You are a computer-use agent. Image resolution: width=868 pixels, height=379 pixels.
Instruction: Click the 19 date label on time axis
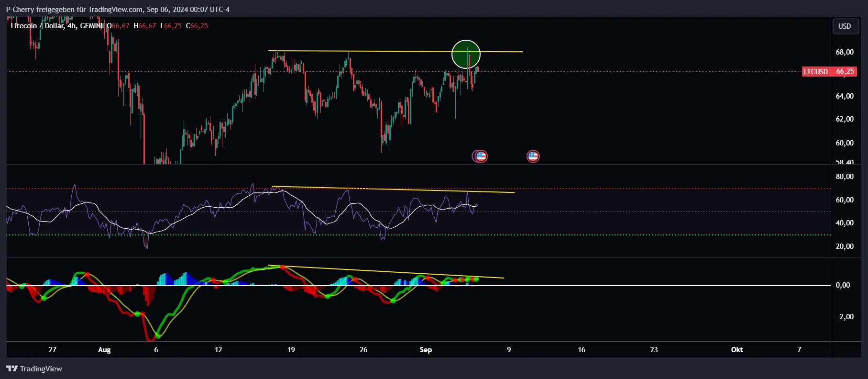click(x=291, y=350)
